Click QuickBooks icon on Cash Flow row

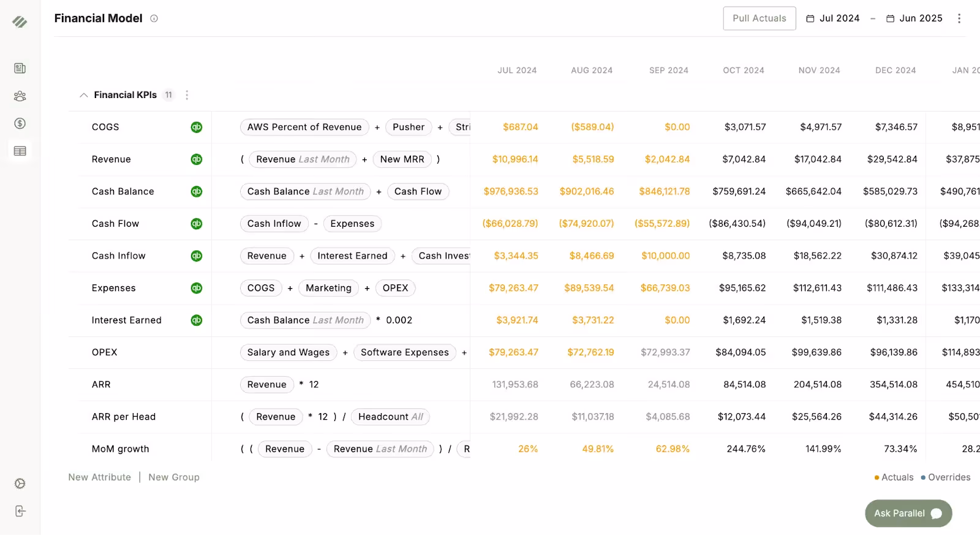coord(196,224)
